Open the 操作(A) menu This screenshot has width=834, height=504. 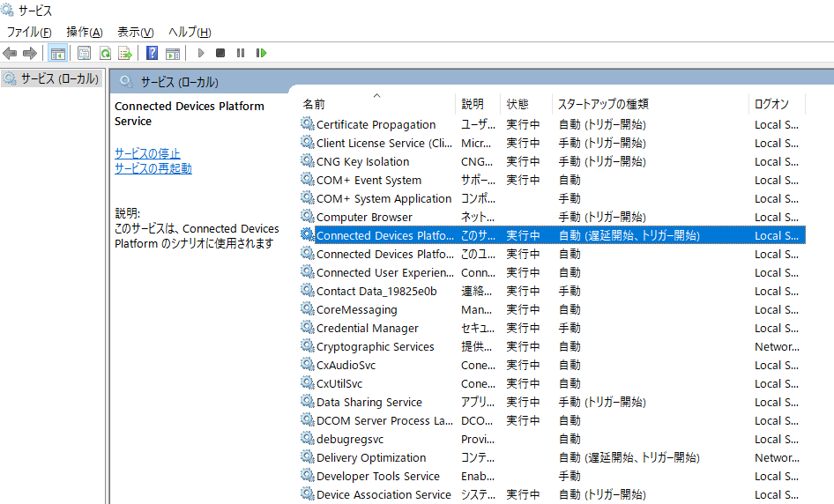pyautogui.click(x=85, y=32)
